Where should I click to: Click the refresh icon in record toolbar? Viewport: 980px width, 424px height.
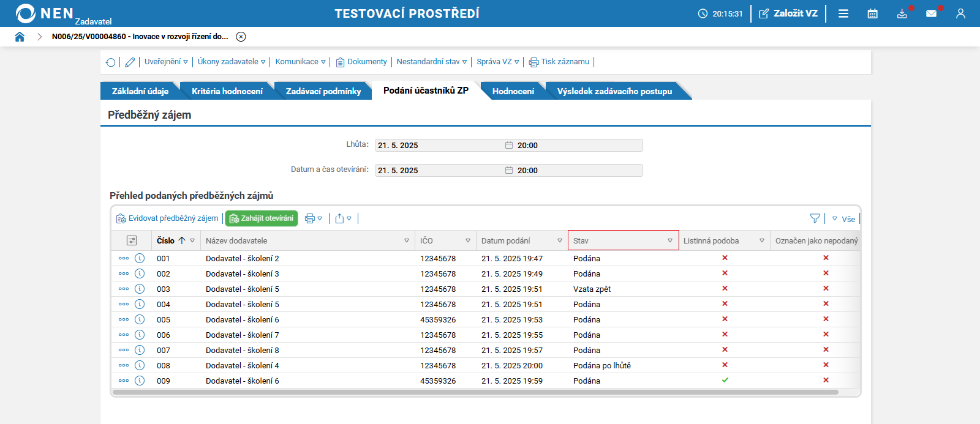(110, 62)
